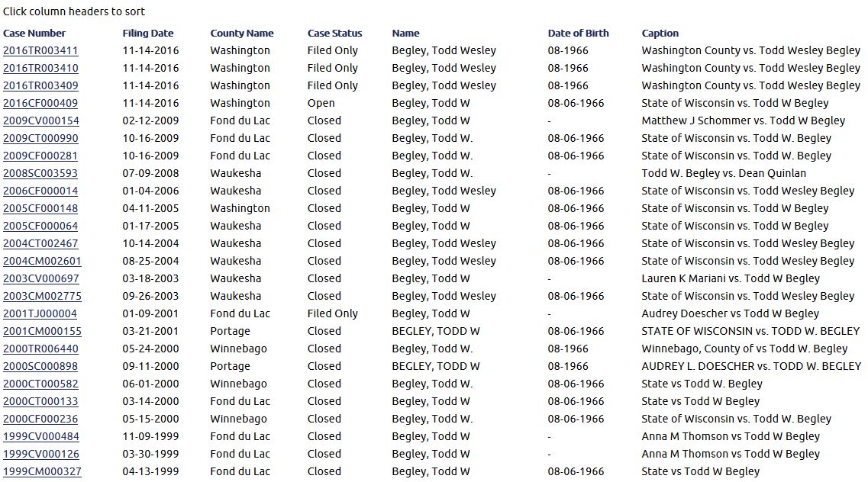Open case 1999CM000327 link

(42, 471)
